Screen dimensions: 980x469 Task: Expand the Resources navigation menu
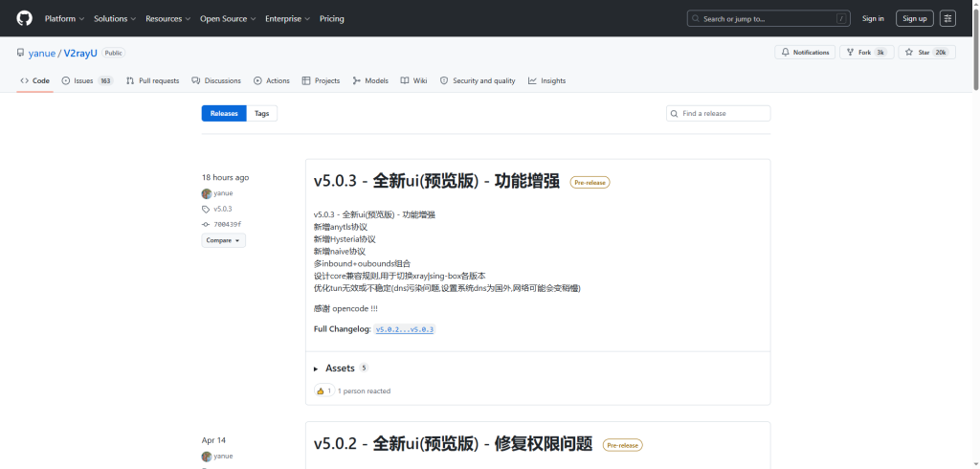[167, 19]
